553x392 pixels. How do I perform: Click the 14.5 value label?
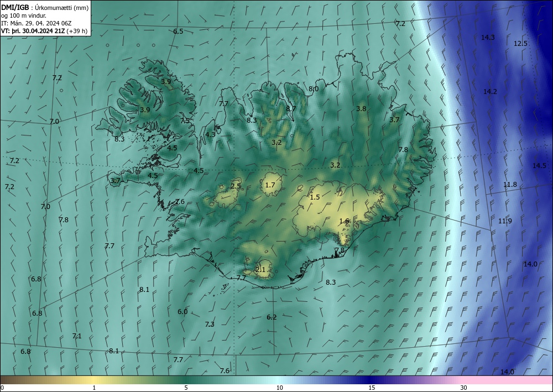pos(539,166)
